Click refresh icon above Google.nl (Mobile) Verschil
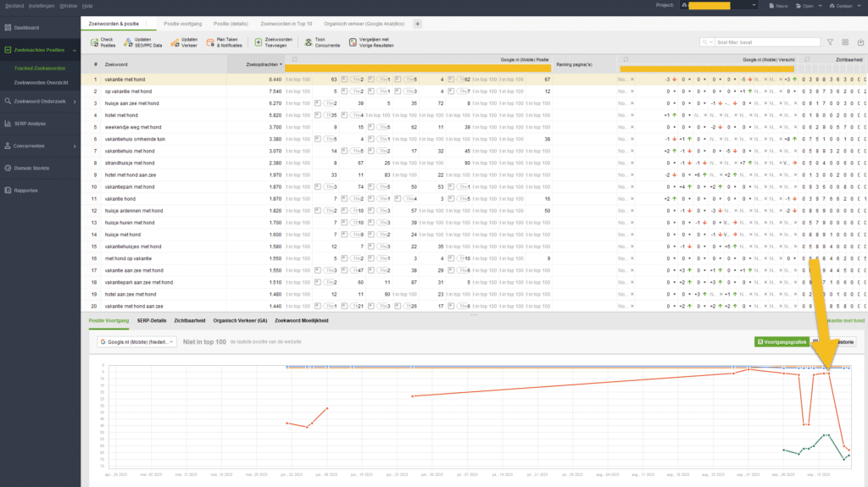This screenshot has width=868, height=487. pos(626,59)
